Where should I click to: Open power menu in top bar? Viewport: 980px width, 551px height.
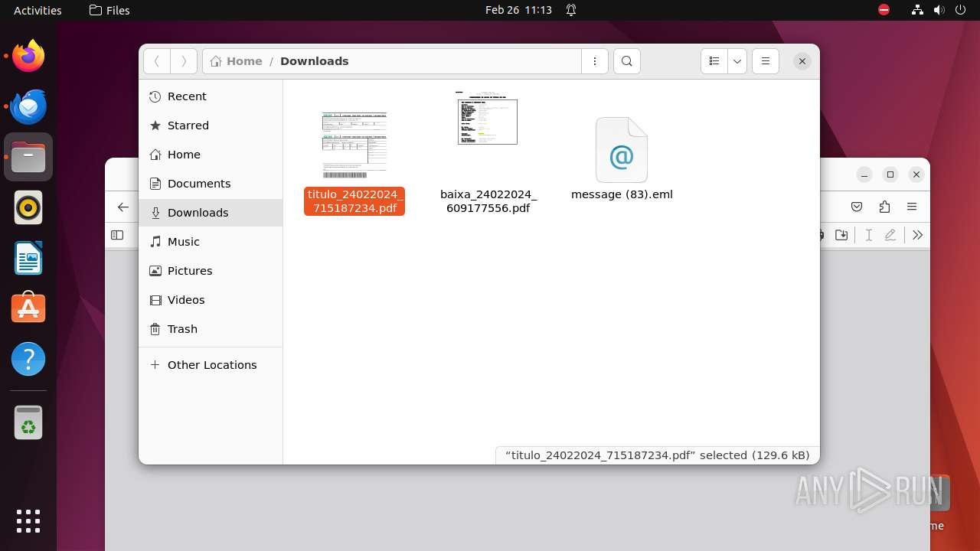(961, 10)
